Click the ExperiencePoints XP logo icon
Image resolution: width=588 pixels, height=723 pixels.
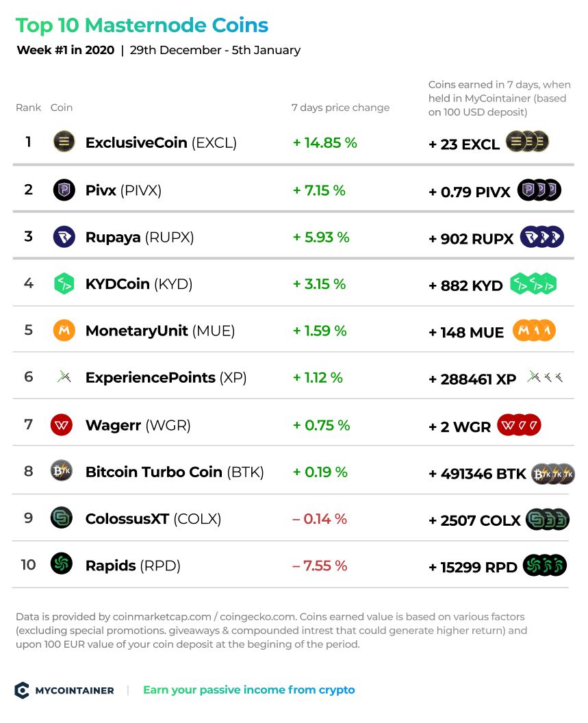click(64, 377)
